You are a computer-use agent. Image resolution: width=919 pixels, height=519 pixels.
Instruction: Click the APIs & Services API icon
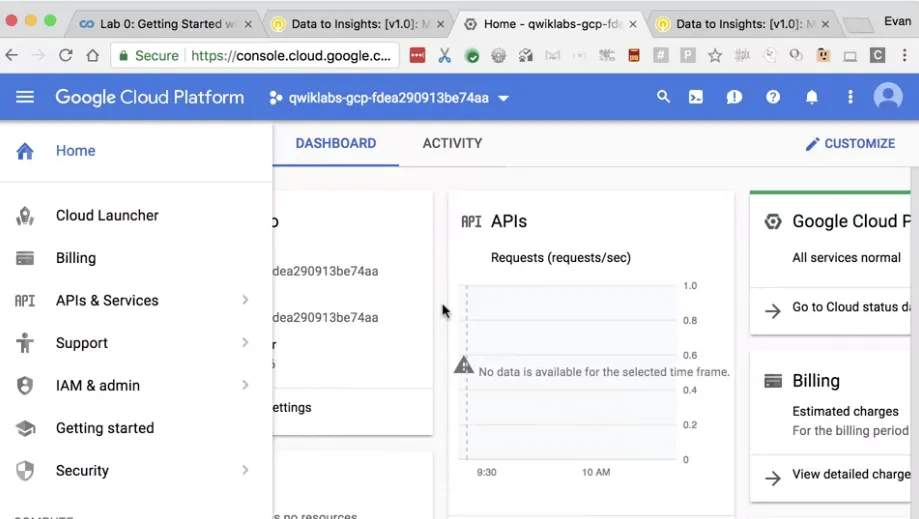tap(25, 301)
